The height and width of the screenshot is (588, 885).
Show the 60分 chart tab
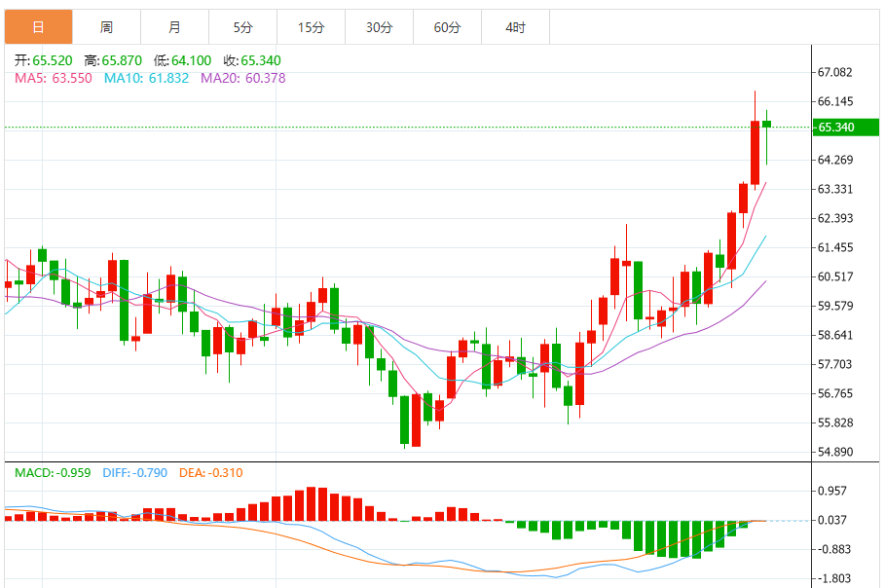coord(447,27)
